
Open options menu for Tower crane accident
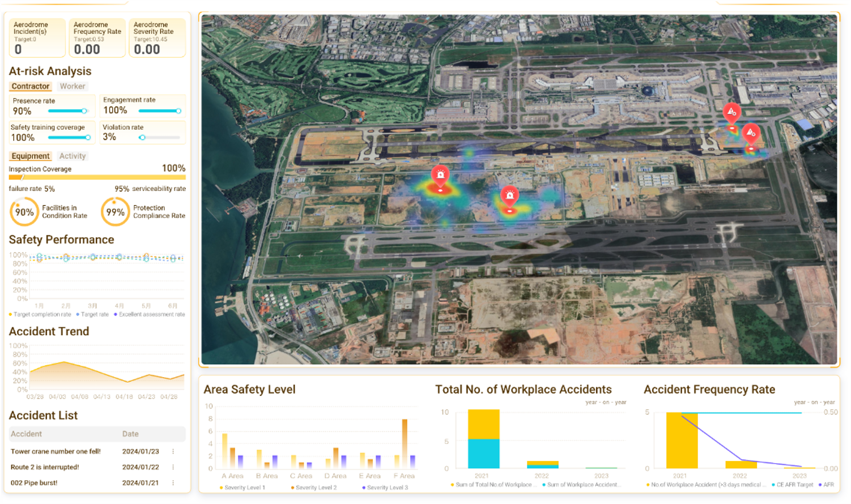coord(173,451)
